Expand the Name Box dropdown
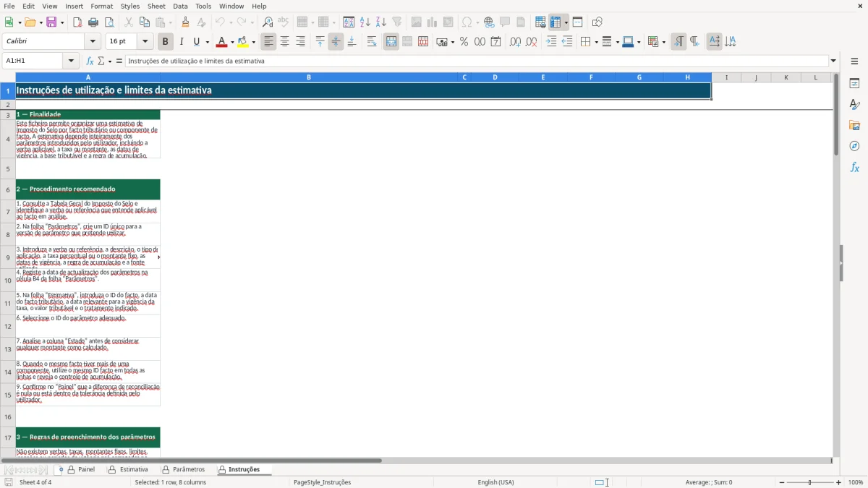The width and height of the screenshot is (868, 488). point(71,61)
